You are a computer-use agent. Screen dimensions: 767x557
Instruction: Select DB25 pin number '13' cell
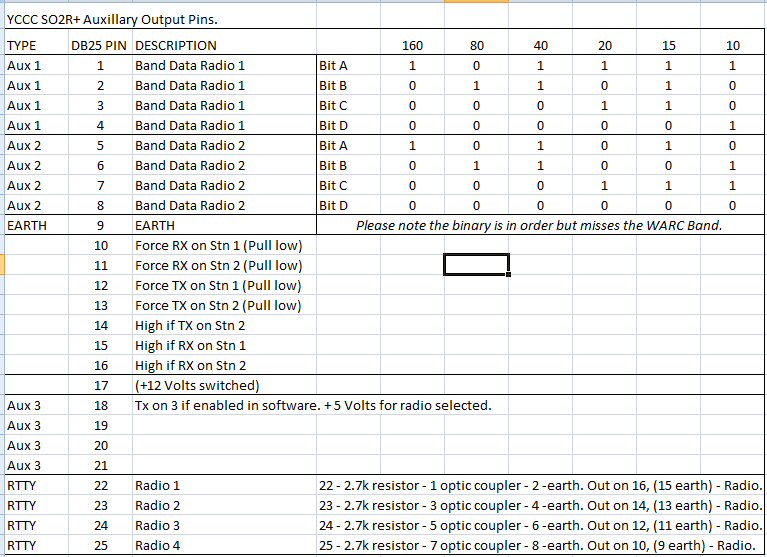point(100,306)
